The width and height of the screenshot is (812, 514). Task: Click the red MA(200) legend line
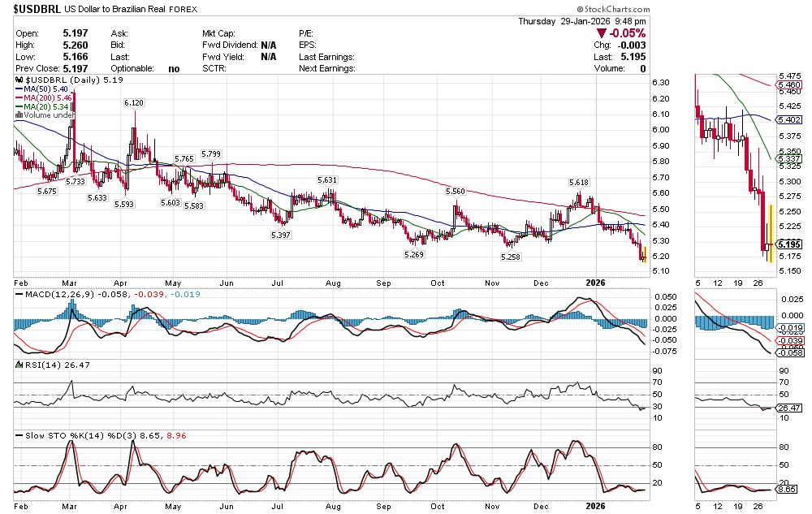click(19, 97)
